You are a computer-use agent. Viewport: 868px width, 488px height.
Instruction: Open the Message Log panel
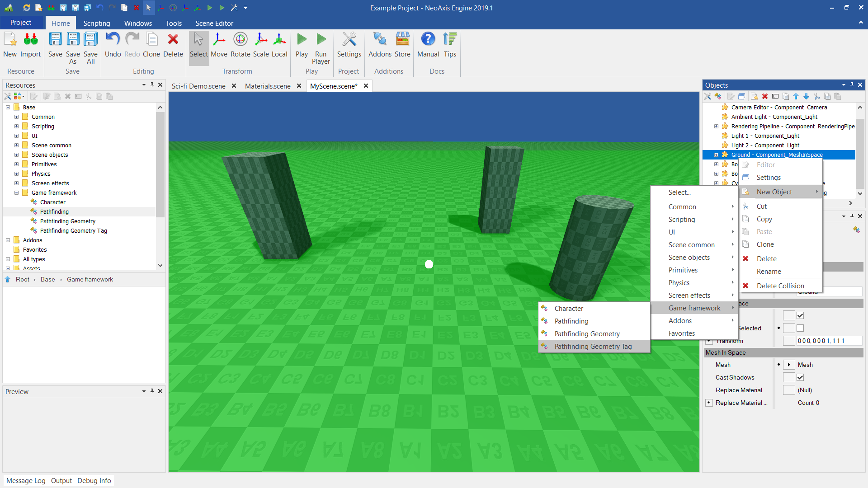coord(26,480)
